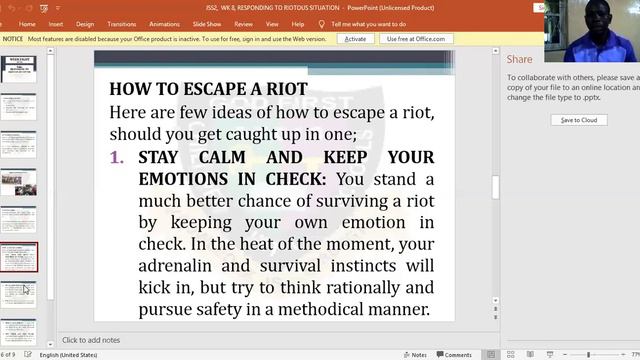Click Use free at Office.com button

pyautogui.click(x=416, y=39)
